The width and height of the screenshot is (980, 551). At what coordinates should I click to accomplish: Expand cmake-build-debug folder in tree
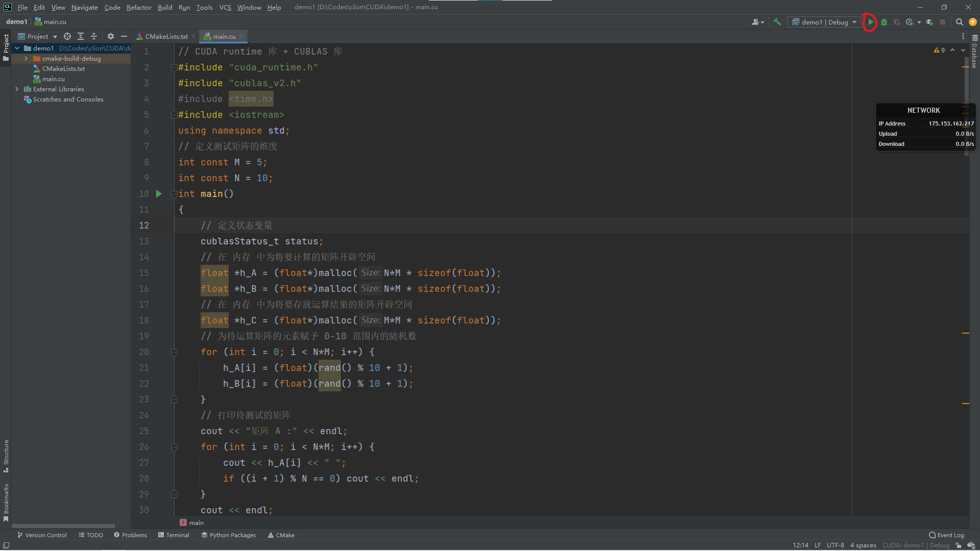click(x=26, y=59)
